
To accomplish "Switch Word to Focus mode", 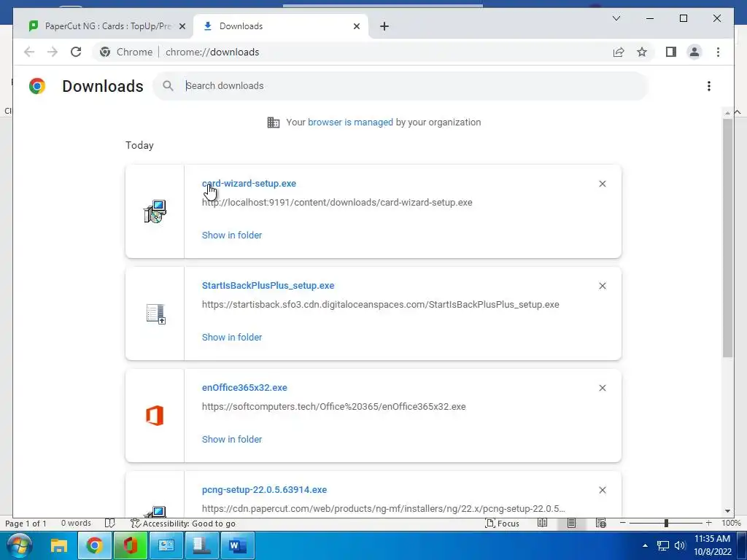I will click(502, 524).
